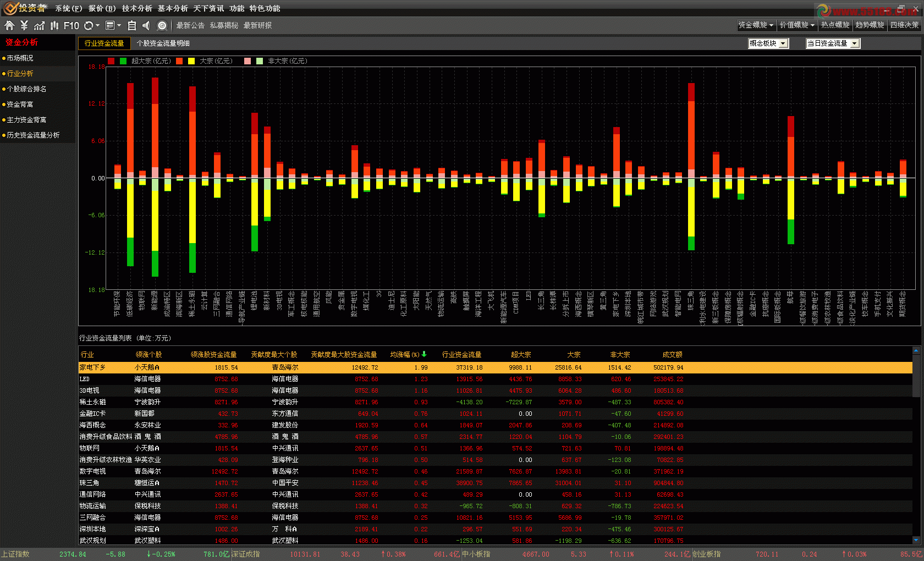Select the 金融IC卡 industry row
924x561 pixels.
tap(495, 414)
